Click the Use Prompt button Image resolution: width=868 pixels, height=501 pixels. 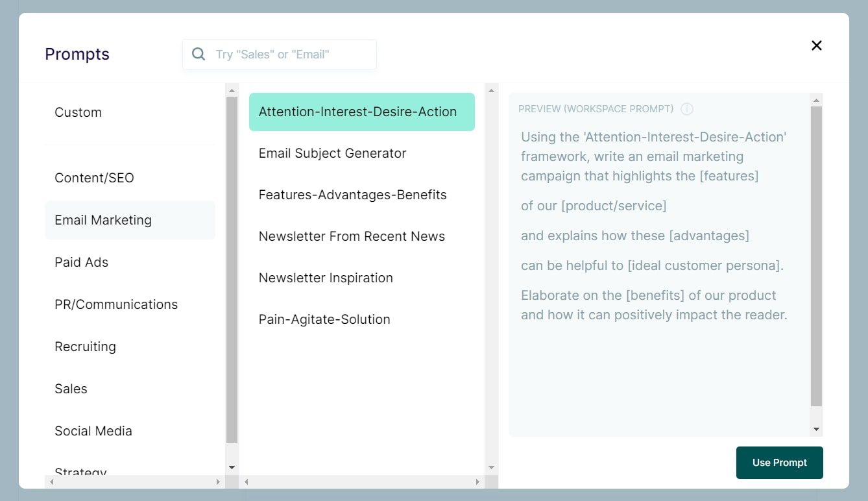tap(779, 463)
